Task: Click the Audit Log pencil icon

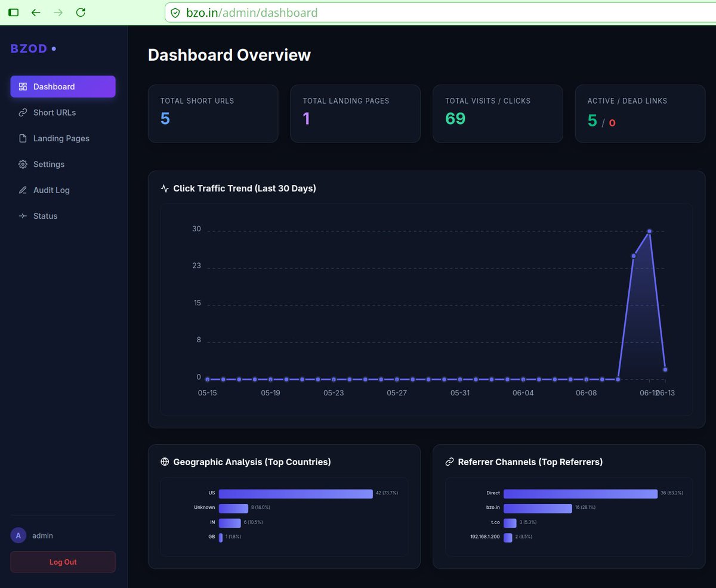Action: coord(23,190)
